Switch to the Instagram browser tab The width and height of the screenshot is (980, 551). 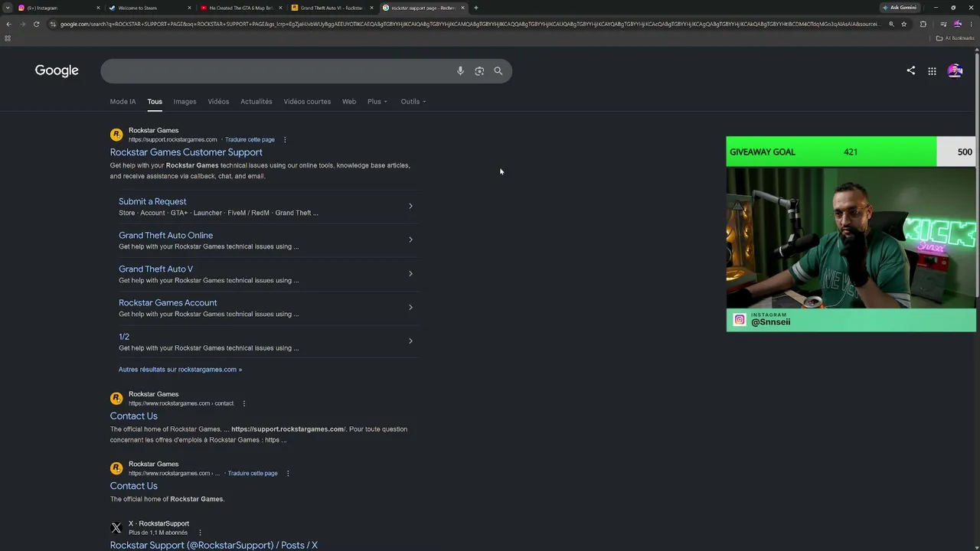pyautogui.click(x=60, y=8)
